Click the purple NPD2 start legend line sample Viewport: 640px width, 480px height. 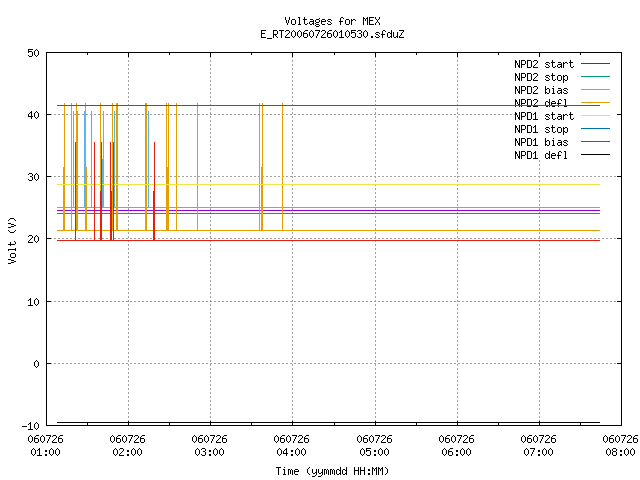click(595, 64)
